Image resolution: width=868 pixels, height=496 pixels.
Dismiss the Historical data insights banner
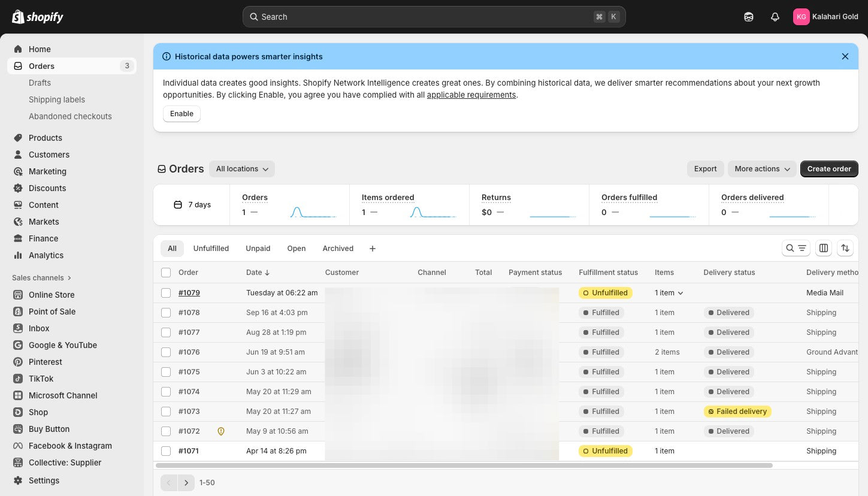845,56
